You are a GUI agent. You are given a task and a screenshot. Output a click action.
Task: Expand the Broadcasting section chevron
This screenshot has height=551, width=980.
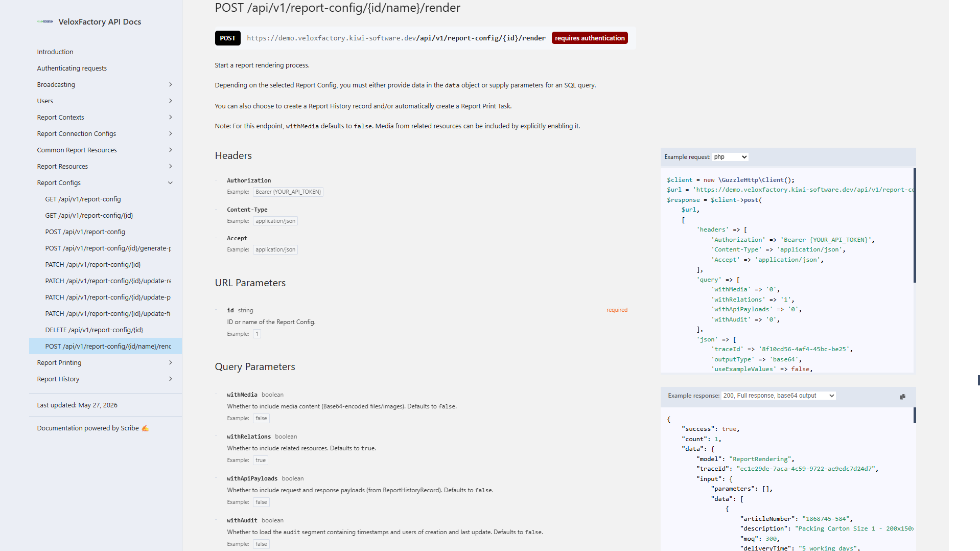(x=171, y=84)
